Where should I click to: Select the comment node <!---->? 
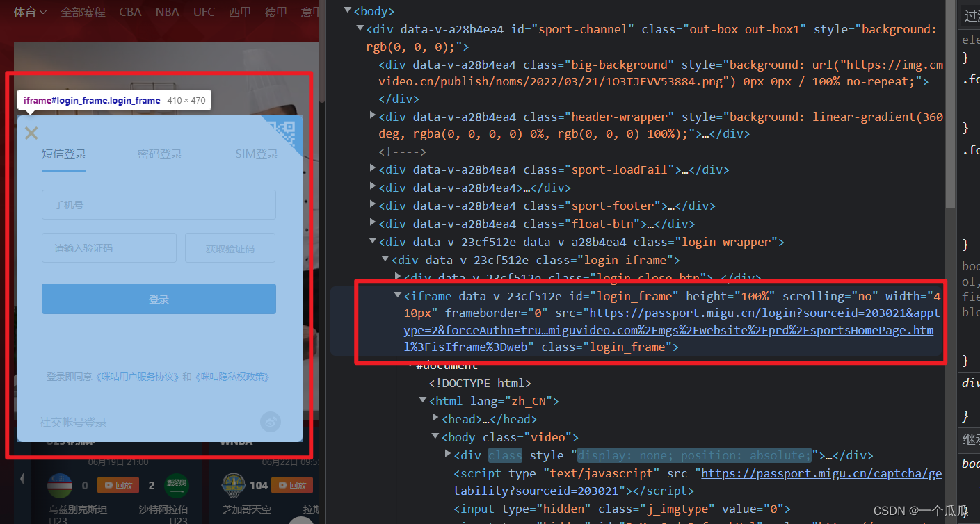[403, 152]
